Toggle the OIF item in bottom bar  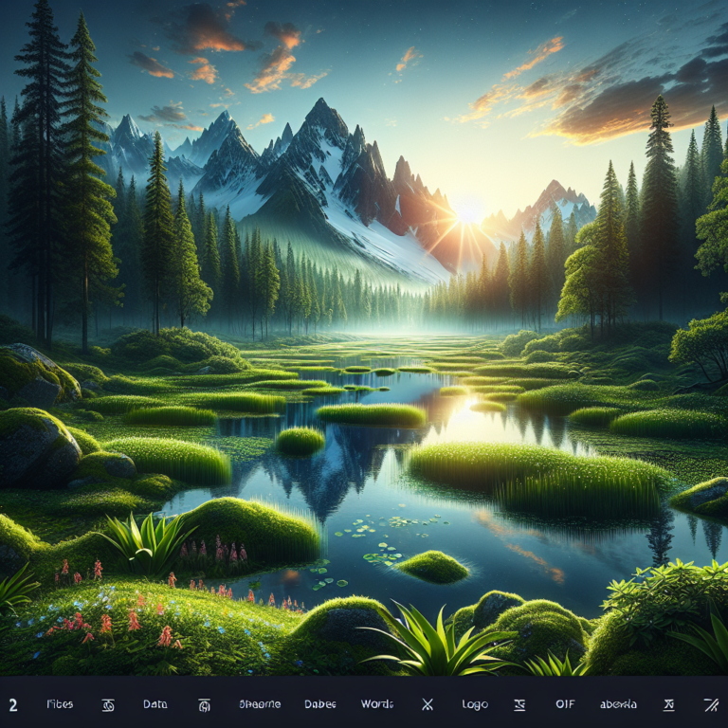click(565, 704)
